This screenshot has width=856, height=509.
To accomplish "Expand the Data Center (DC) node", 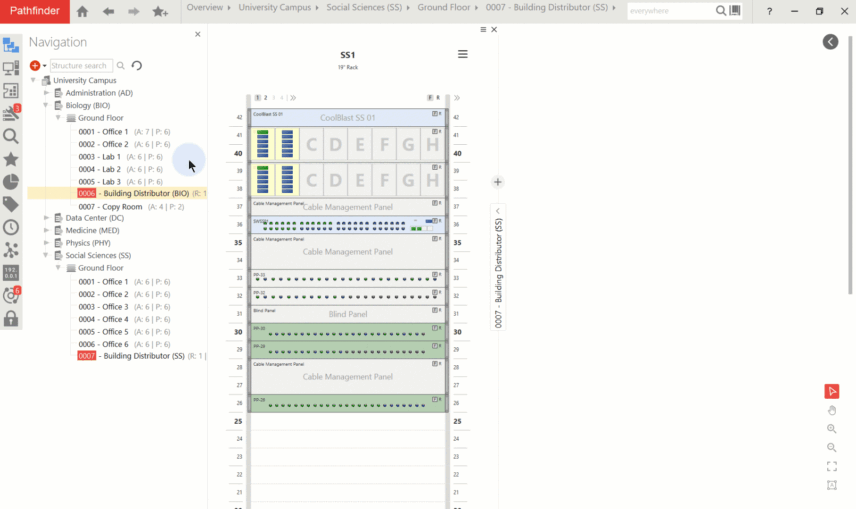I will pos(46,217).
